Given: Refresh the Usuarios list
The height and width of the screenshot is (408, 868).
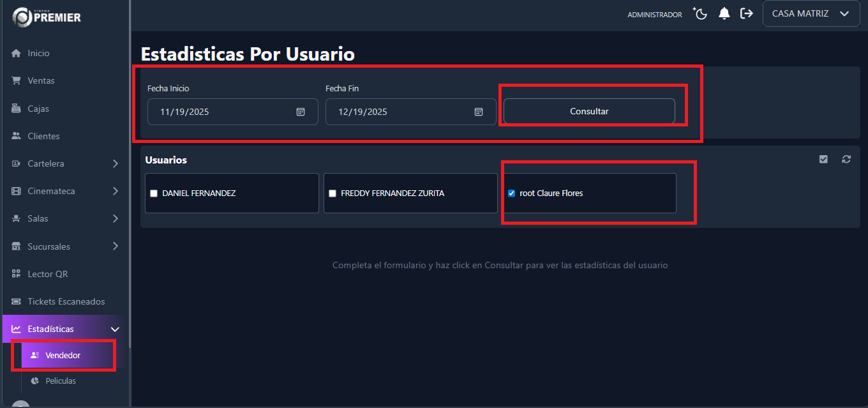Looking at the screenshot, I should [846, 159].
